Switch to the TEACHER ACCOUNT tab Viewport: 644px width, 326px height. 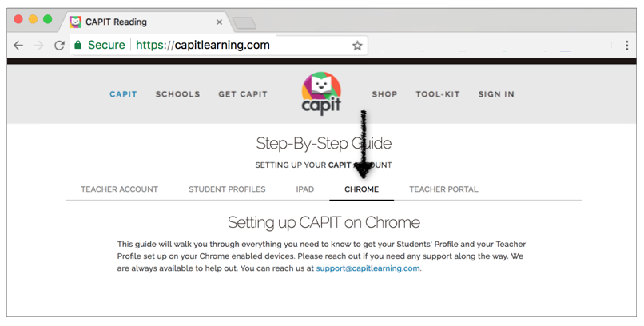coord(120,189)
